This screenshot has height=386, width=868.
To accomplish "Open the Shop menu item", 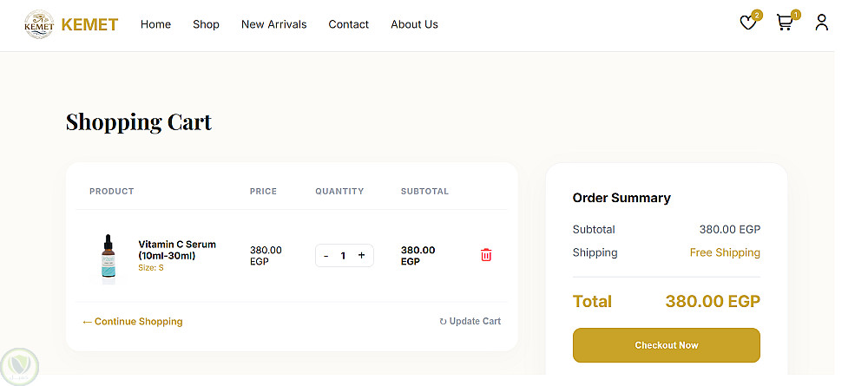I will [x=206, y=24].
